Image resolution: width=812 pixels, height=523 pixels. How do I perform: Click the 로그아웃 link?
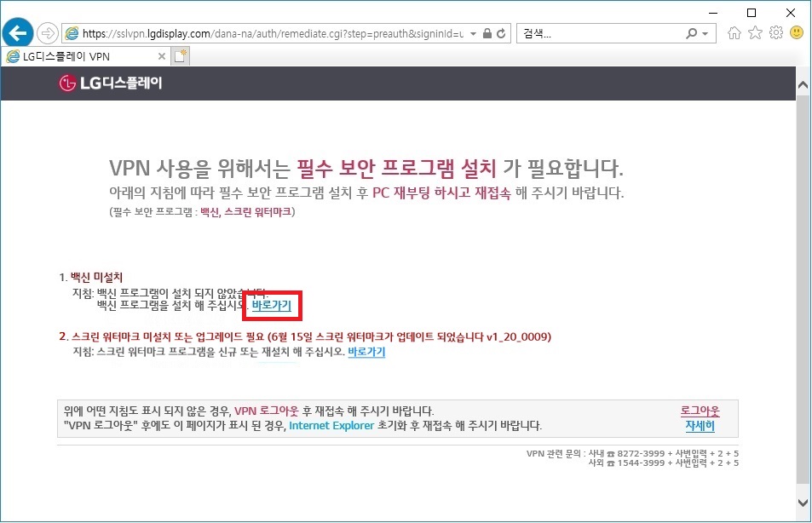tap(700, 411)
